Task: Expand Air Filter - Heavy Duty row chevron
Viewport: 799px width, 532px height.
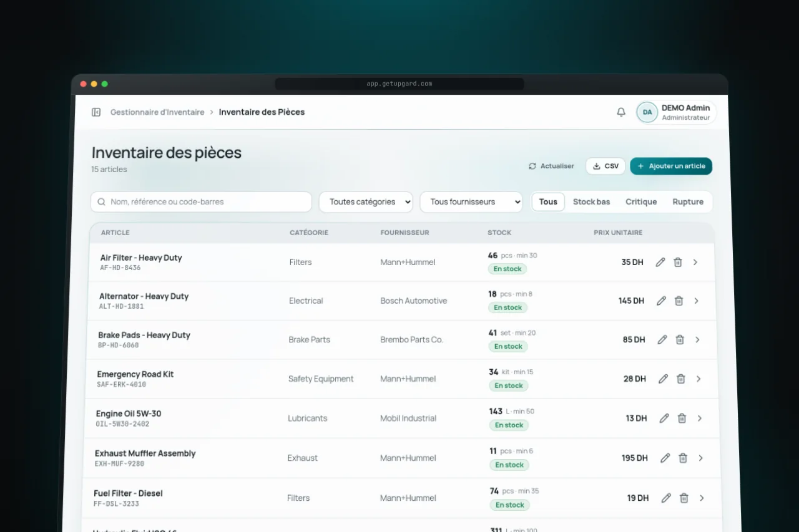Action: click(695, 262)
